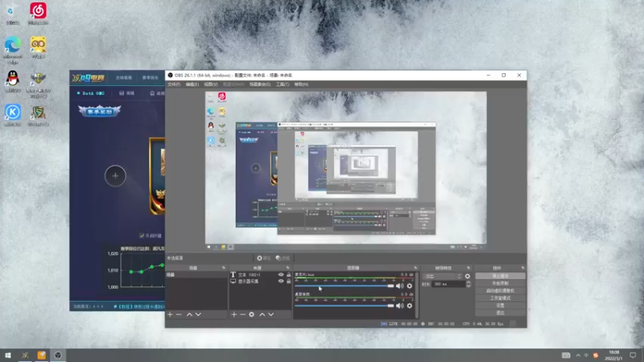The image size is (644, 362).
Task: Click Start Virtual Camera button
Action: pos(500,291)
